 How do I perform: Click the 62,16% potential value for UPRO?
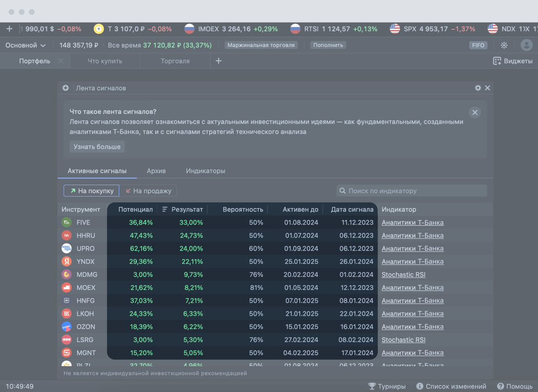click(x=141, y=249)
